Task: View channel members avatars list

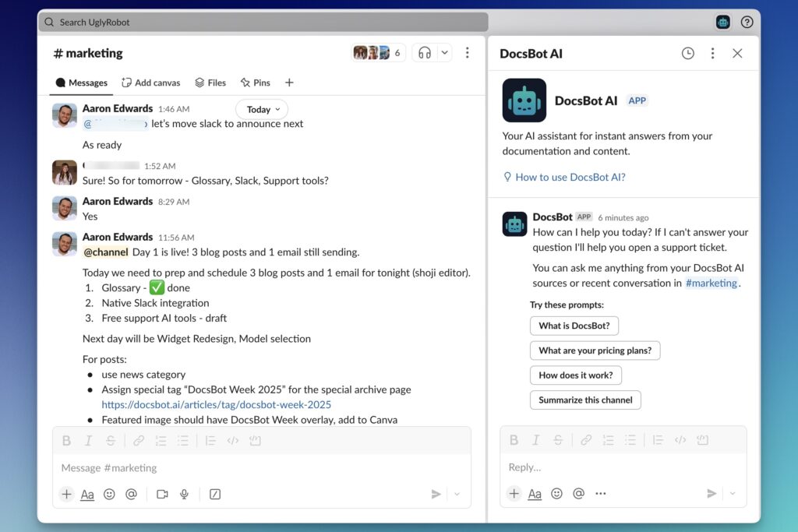Action: (378, 53)
